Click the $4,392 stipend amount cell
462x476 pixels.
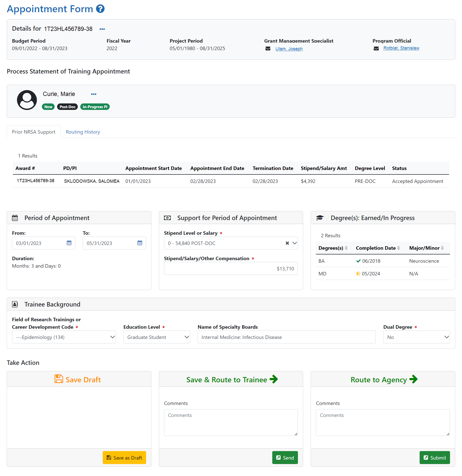308,181
